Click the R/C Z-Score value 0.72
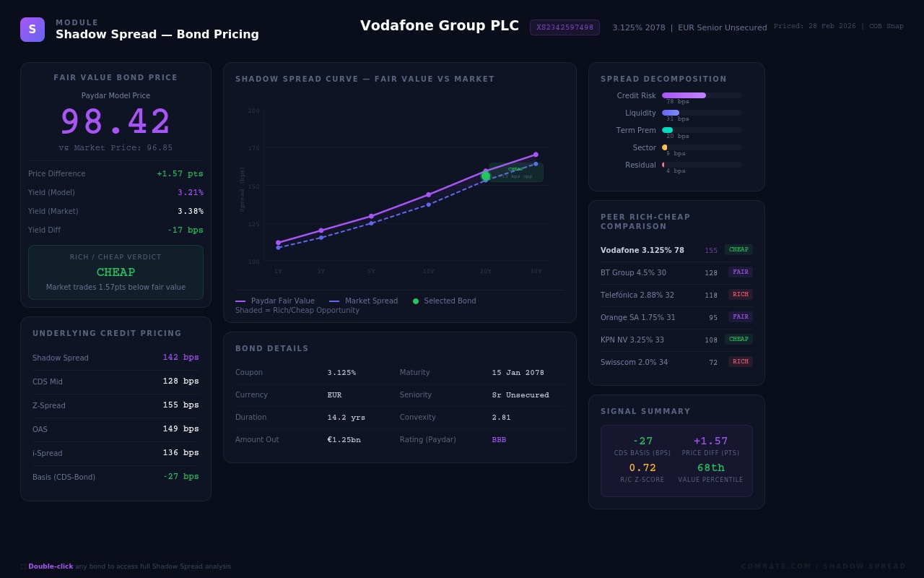924x578 pixels. [642, 468]
